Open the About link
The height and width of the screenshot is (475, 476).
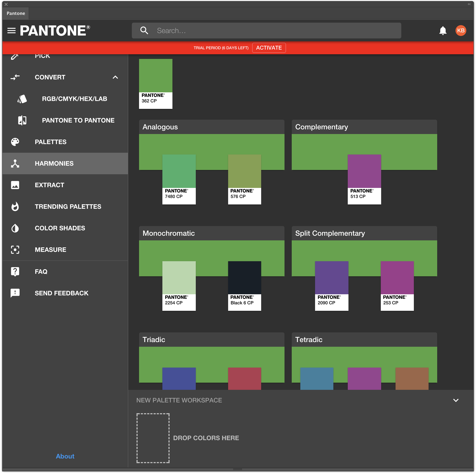65,456
